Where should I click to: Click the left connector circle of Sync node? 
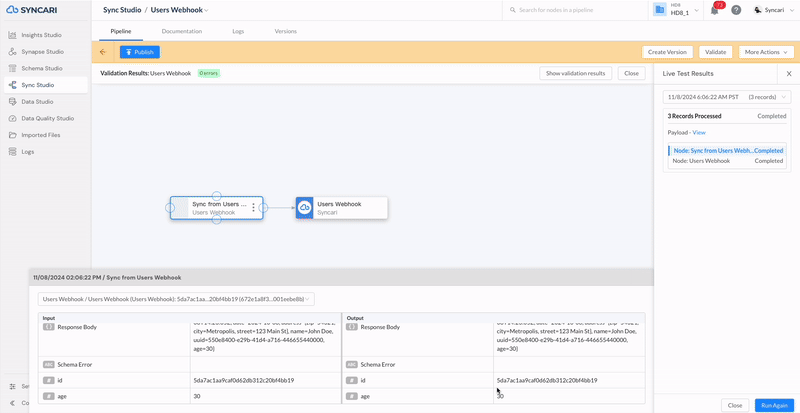[170, 208]
